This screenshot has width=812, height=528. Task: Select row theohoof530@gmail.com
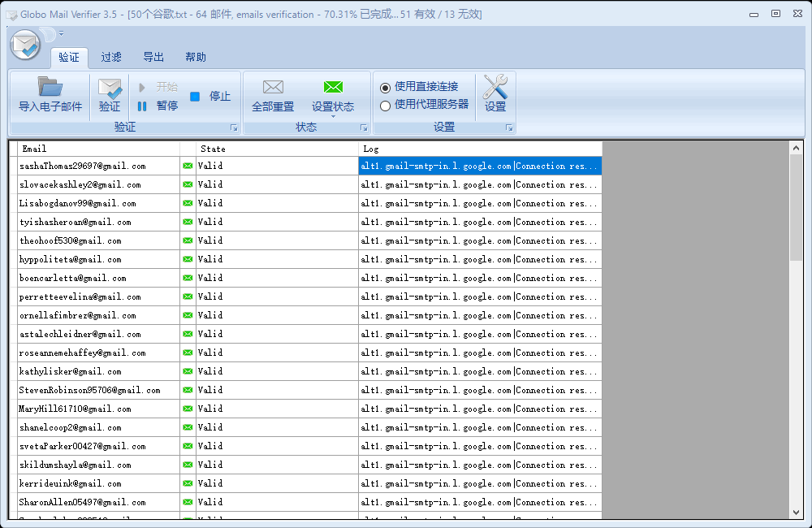pyautogui.click(x=305, y=240)
